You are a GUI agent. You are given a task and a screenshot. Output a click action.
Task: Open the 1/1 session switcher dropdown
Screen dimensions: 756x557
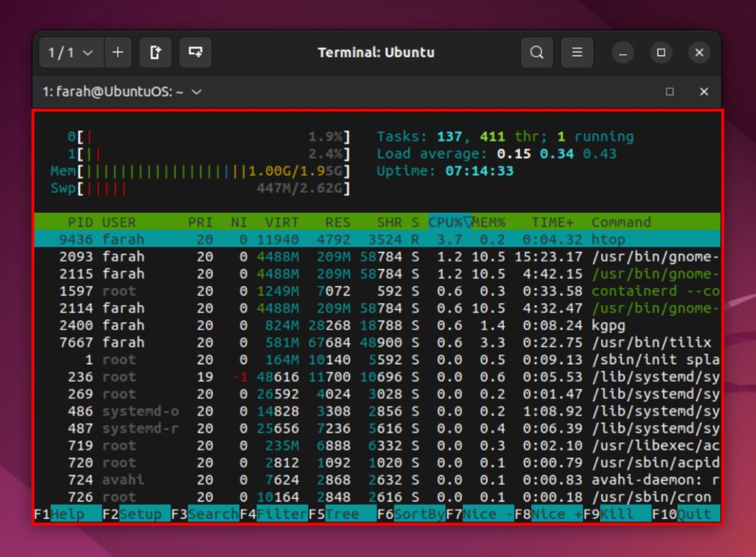[68, 53]
